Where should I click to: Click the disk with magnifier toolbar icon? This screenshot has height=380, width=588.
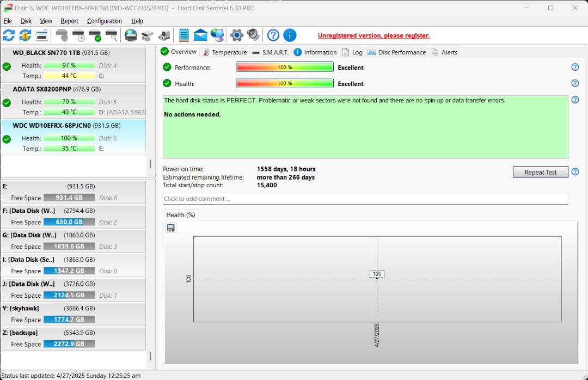click(112, 35)
